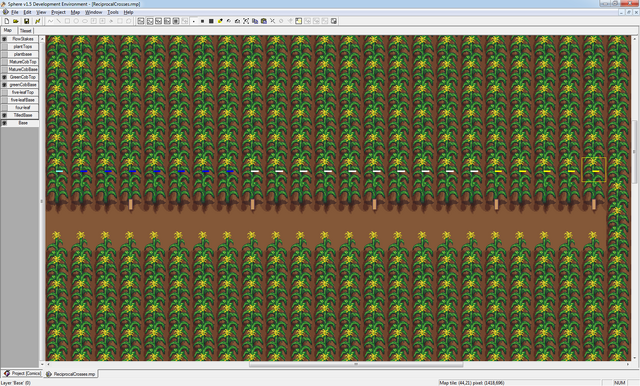Image resolution: width=640 pixels, height=386 pixels.
Task: Open the ReciprocalCrosses.rmp document tab
Action: 71,374
